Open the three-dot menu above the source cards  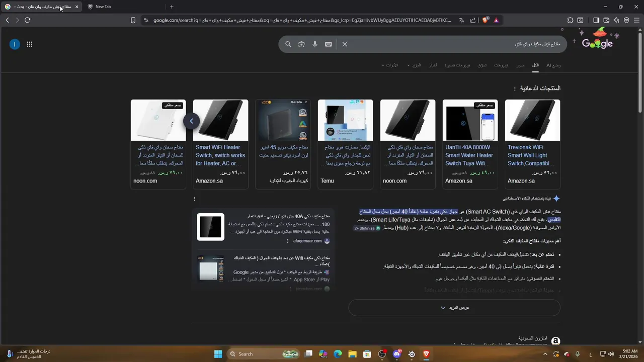194,199
